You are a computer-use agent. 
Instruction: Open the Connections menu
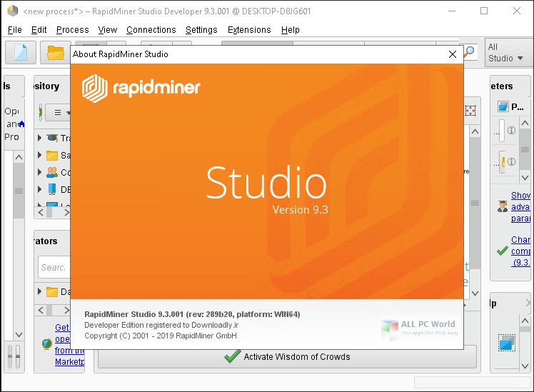(x=151, y=30)
